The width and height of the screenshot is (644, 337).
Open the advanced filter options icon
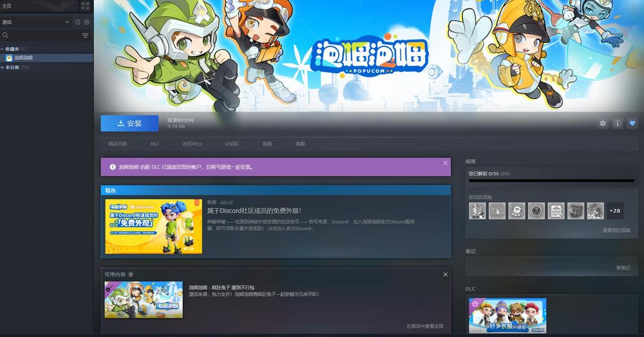click(85, 35)
